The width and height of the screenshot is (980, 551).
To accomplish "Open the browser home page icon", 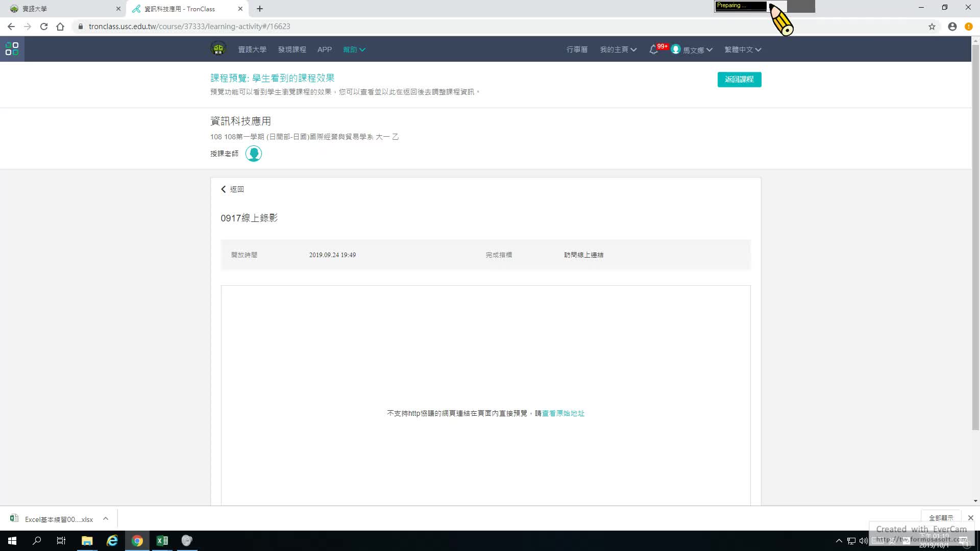I will pos(60,27).
